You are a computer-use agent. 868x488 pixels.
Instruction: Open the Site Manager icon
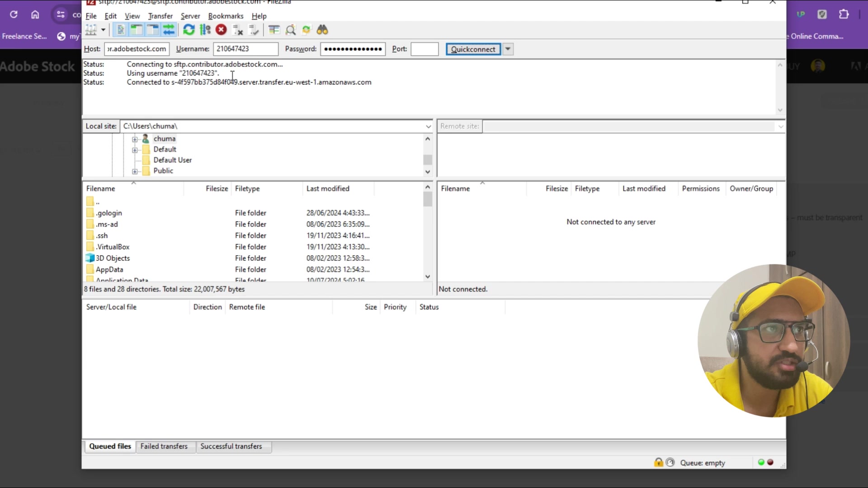click(x=91, y=30)
